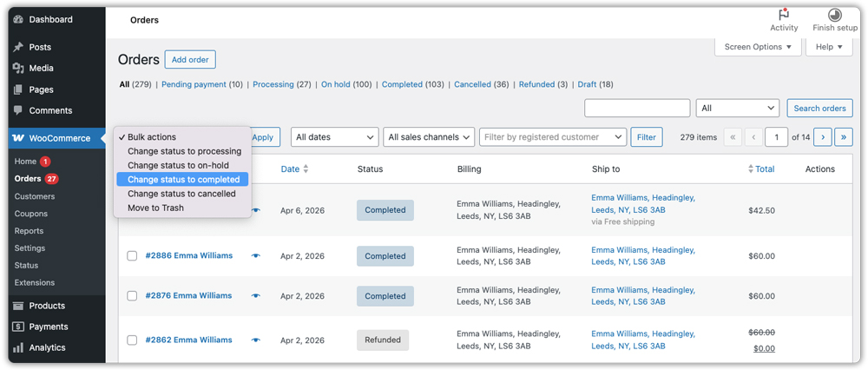Click the Add order button
This screenshot has height=370, width=868.
pyautogui.click(x=190, y=60)
